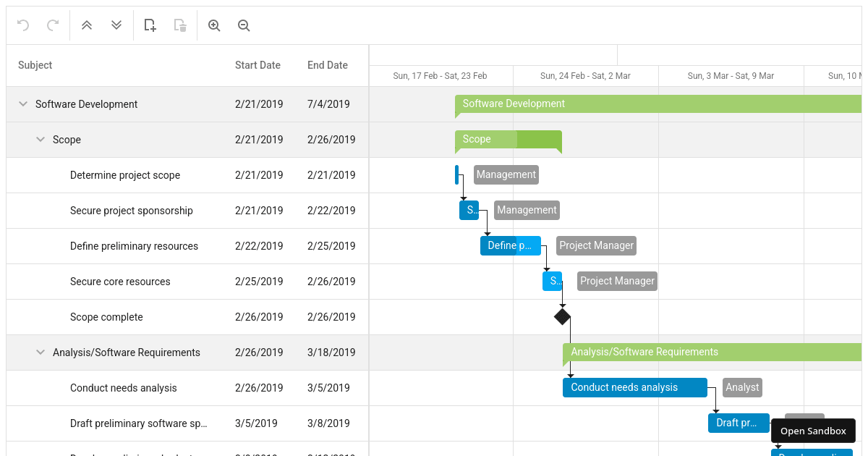This screenshot has width=868, height=456.
Task: Click the 7/4/2019 end date cell
Action: tap(328, 104)
